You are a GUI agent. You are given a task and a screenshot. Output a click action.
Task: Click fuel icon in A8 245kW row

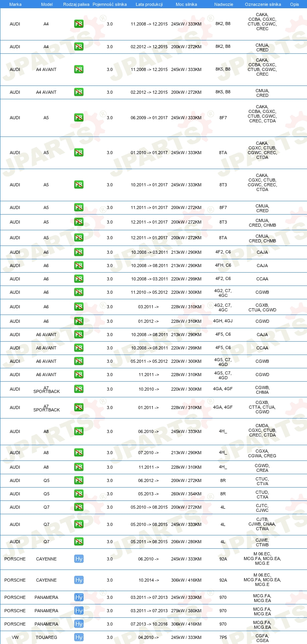click(79, 431)
